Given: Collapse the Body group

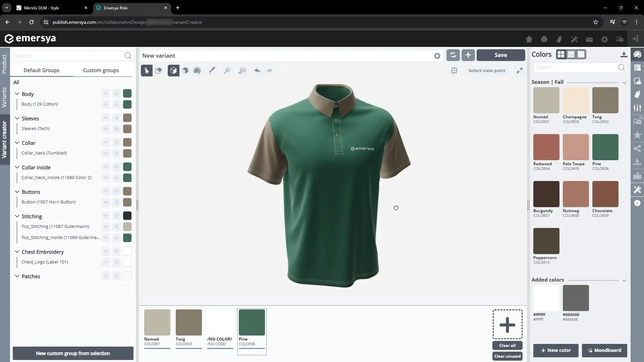Looking at the screenshot, I should pos(17,94).
